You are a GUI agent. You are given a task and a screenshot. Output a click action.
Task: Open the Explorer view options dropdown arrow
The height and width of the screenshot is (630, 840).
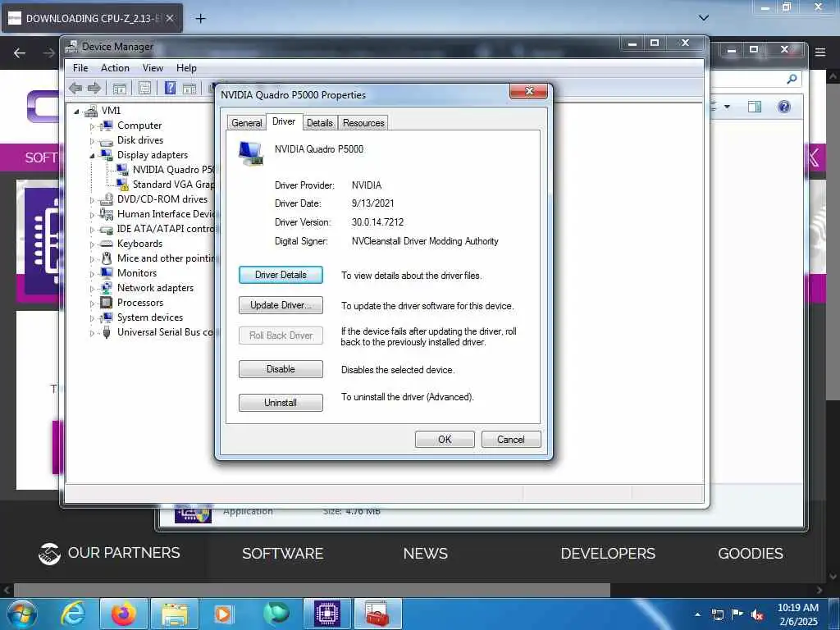tap(727, 107)
